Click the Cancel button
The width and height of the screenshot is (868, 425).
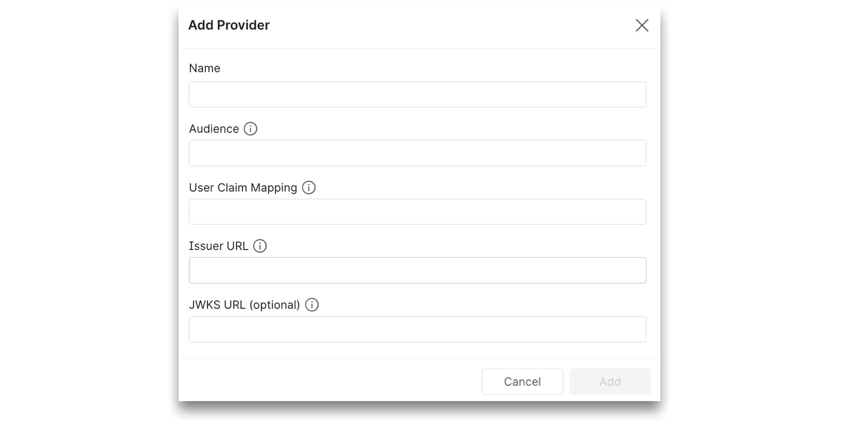point(522,381)
